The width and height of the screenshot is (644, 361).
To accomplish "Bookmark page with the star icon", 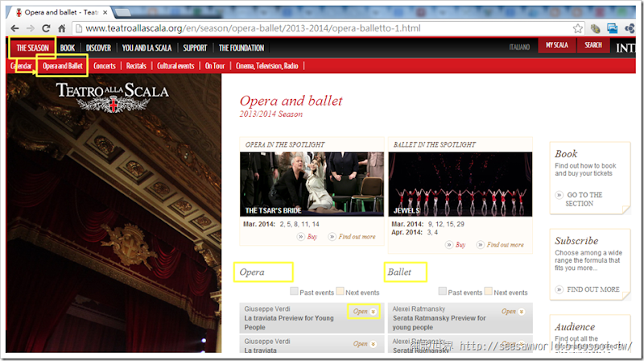I will [577, 28].
